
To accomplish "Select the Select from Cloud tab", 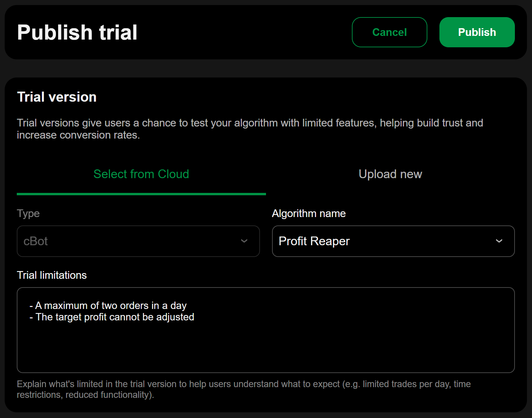I will 141,174.
